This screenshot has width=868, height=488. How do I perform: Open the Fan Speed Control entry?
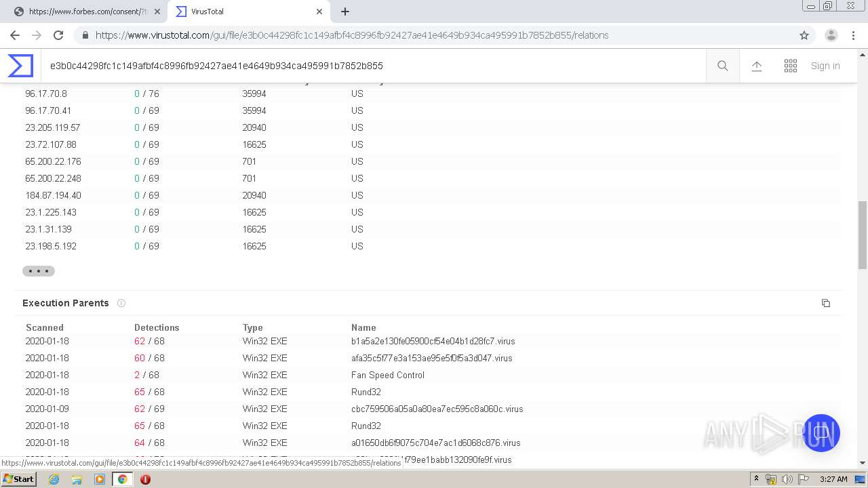388,375
